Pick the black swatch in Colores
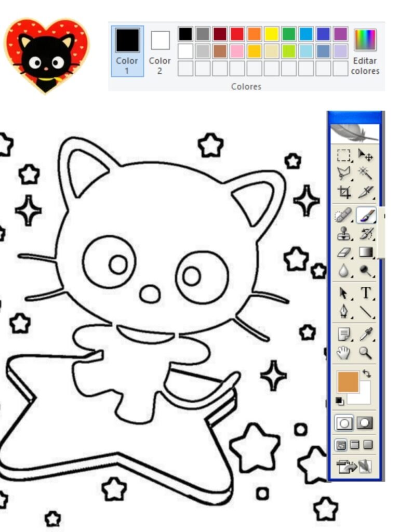This screenshot has height=532, width=399. click(185, 34)
